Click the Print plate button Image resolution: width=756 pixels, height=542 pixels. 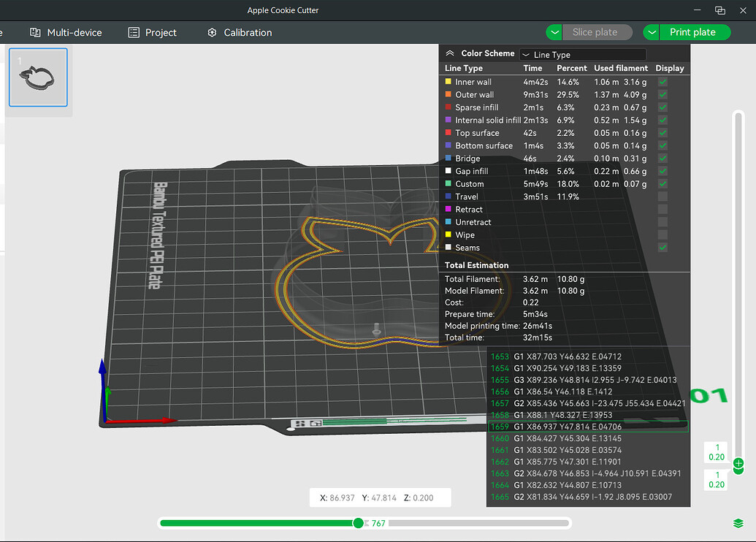[695, 32]
